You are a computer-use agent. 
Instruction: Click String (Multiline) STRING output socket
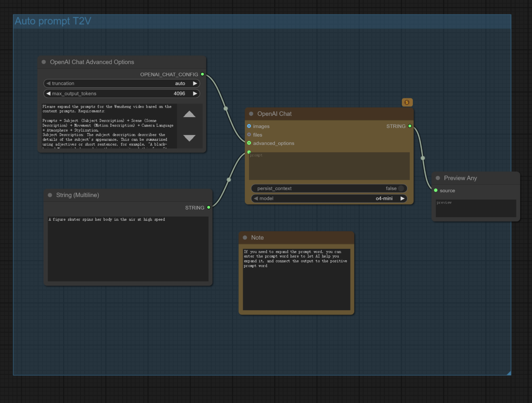(x=208, y=207)
